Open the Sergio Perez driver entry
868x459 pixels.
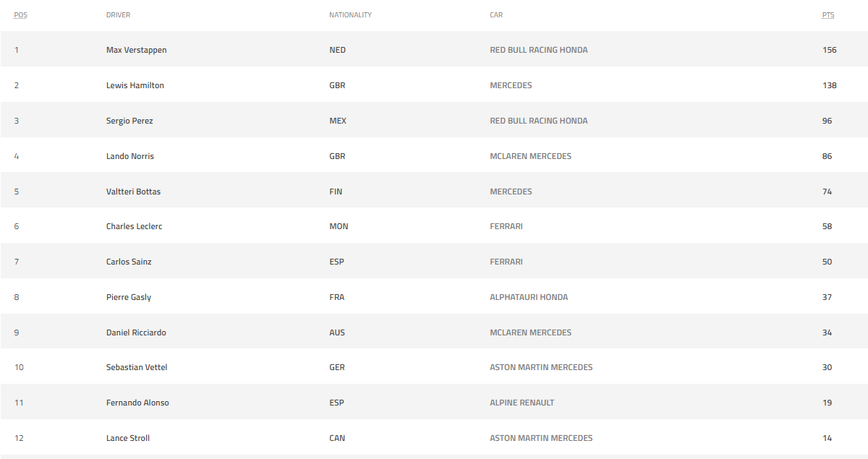click(x=129, y=121)
